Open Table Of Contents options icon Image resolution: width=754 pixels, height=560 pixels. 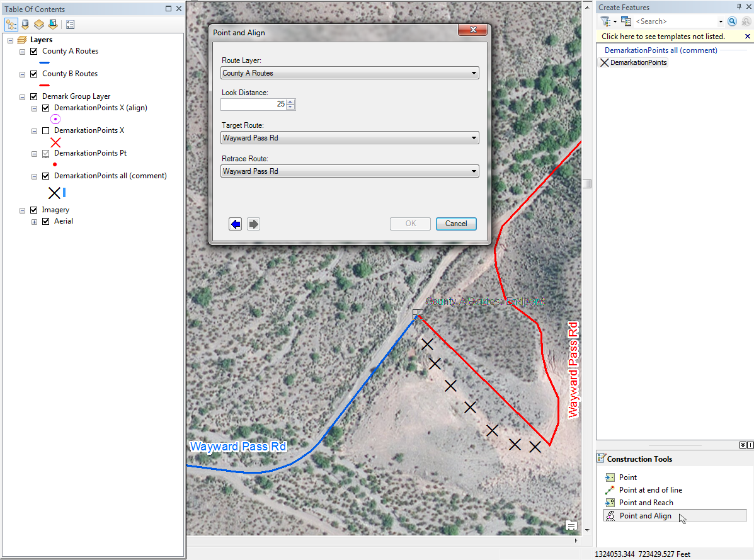(x=70, y=25)
